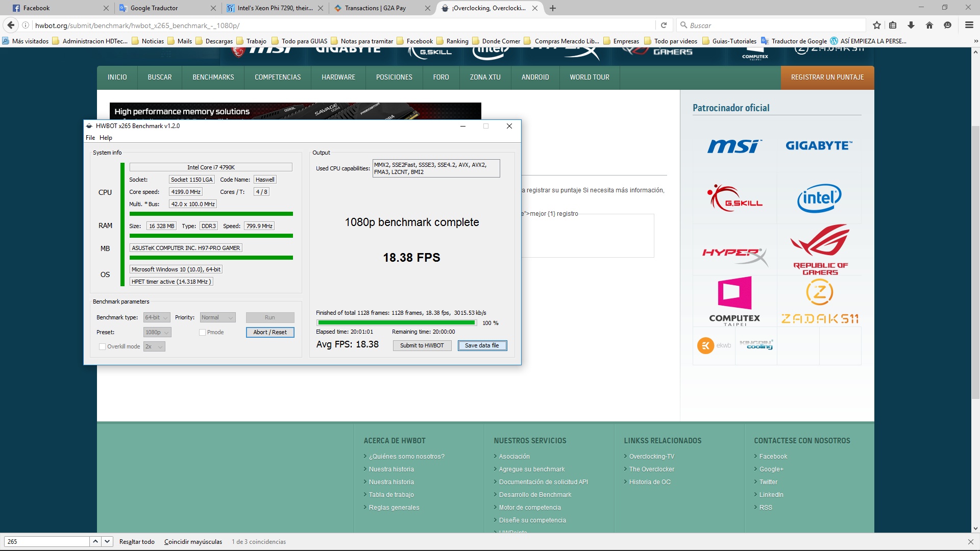Screen dimensions: 980x551
Task: Open ZONA XTU in the nav bar
Action: click(x=485, y=78)
